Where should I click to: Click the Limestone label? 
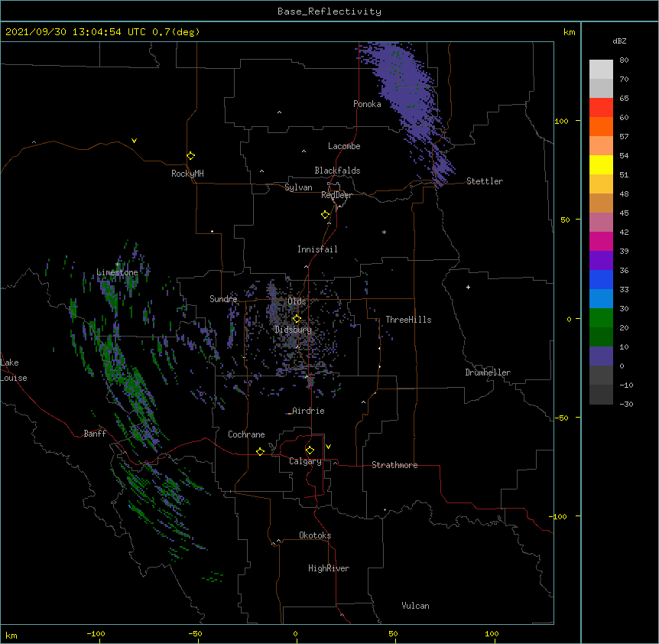click(117, 272)
